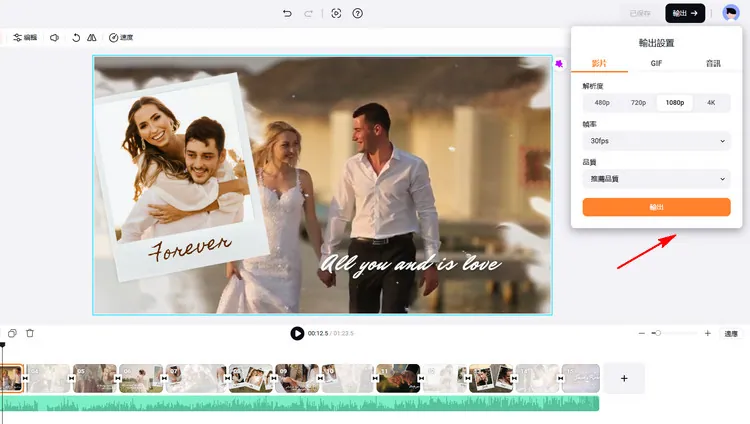The width and height of the screenshot is (750, 424).
Task: Click the volume speaker icon
Action: (x=55, y=37)
